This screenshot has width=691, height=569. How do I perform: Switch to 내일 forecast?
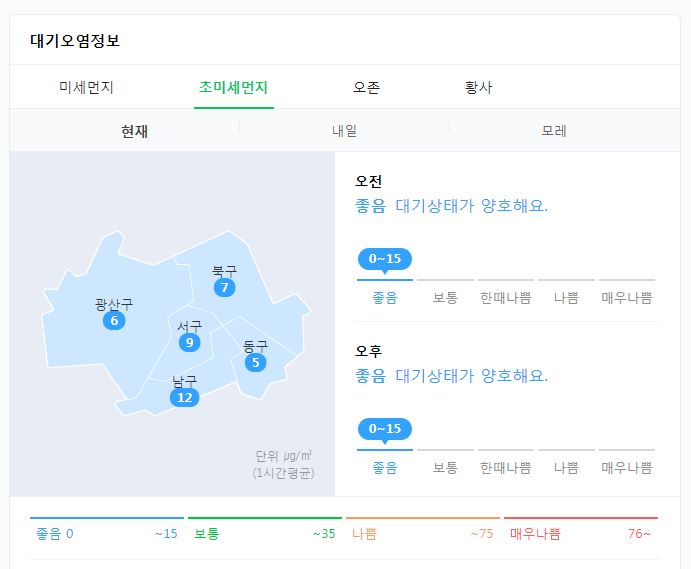[x=345, y=131]
